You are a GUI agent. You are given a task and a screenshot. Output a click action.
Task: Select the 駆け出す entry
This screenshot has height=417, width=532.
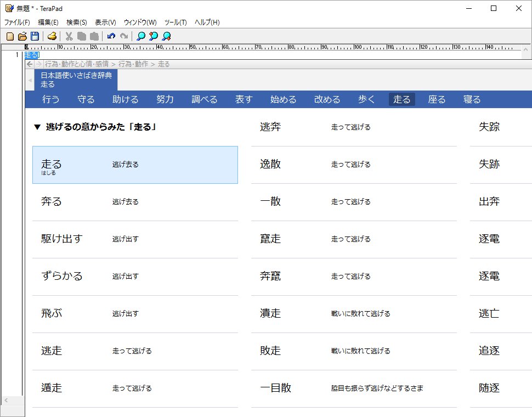pos(135,240)
